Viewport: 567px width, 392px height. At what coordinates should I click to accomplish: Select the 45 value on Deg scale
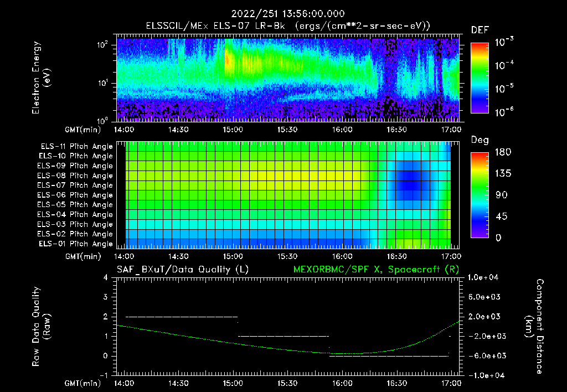(501, 216)
